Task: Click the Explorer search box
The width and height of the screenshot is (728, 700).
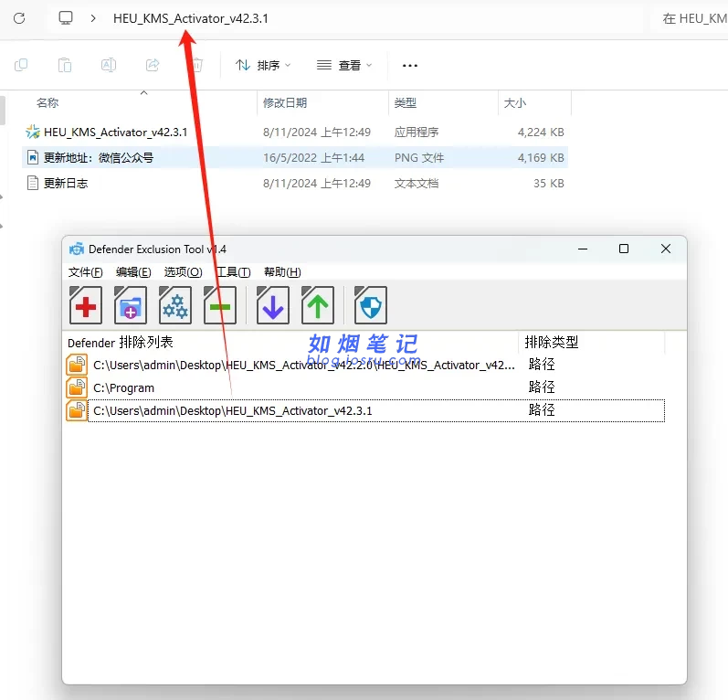Action: pos(690,18)
